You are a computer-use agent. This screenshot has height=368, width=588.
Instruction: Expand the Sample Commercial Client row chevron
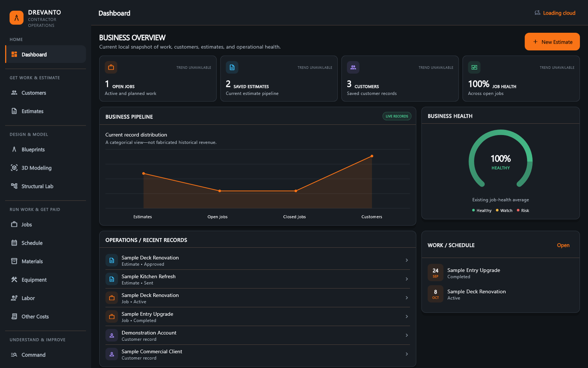[407, 354]
